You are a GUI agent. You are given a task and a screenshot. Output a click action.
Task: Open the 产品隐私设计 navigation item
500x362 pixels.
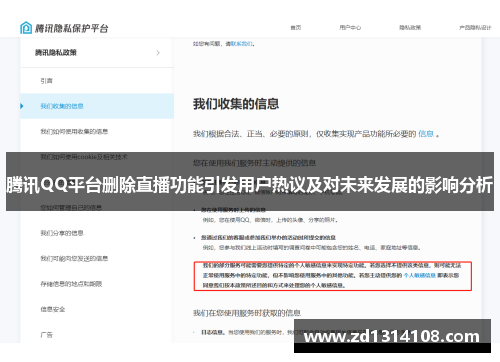pyautogui.click(x=475, y=28)
